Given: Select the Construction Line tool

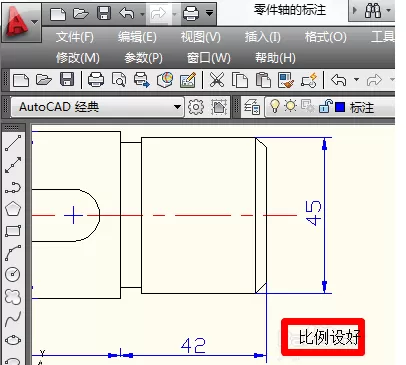Looking at the screenshot, I should [13, 165].
